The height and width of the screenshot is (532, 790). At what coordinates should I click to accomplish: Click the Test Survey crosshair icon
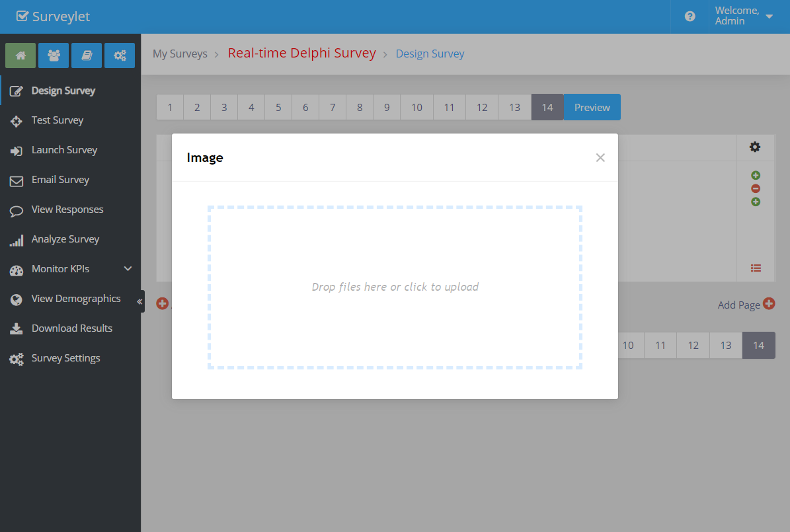pos(16,121)
